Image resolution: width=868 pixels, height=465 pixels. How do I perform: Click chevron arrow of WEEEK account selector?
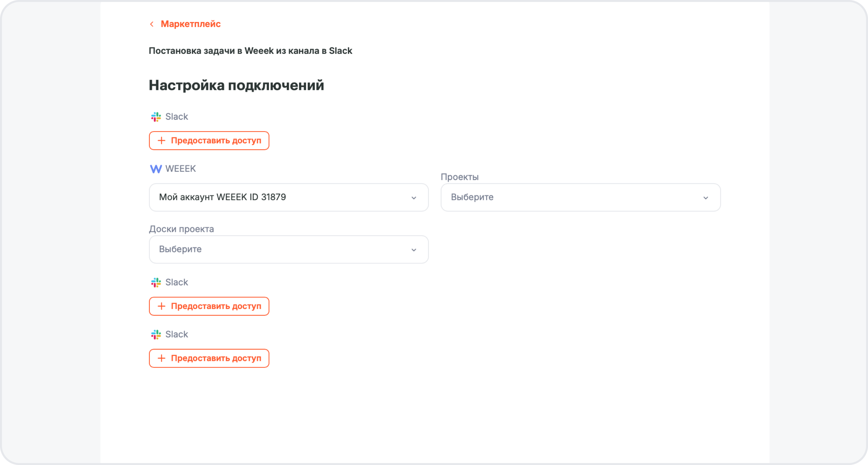[x=414, y=198]
